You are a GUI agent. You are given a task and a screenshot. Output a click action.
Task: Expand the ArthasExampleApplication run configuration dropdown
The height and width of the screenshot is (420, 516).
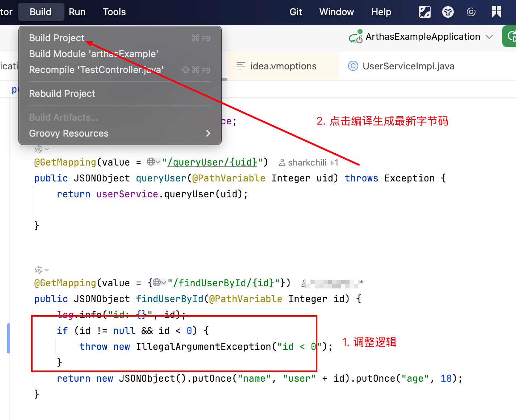(x=489, y=37)
